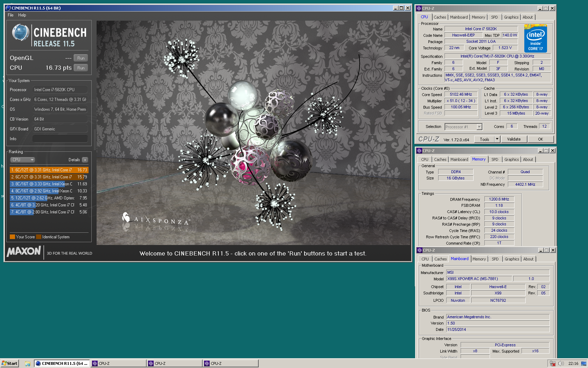
Task: Click the network tray icon
Action: 553,363
